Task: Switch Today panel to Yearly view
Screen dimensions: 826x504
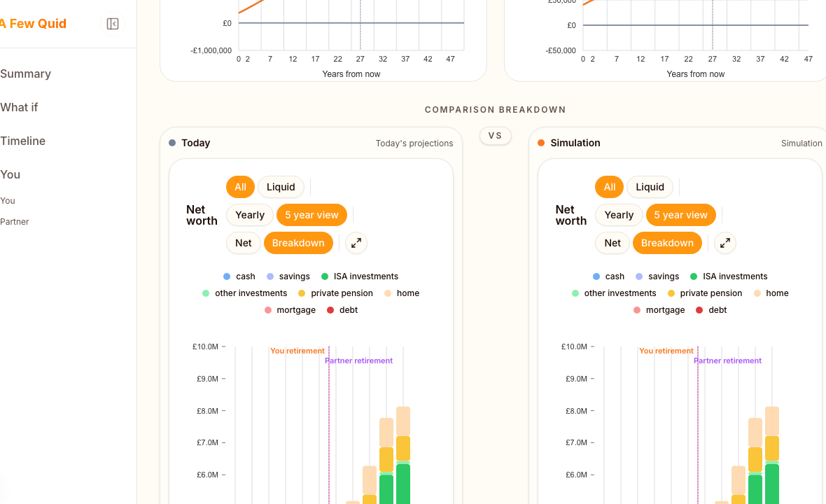Action: click(x=250, y=215)
